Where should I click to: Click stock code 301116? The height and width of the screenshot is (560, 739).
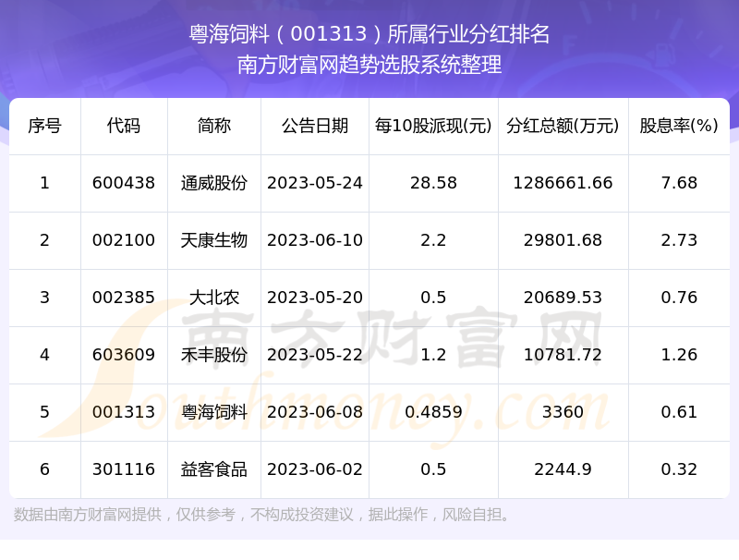point(124,469)
